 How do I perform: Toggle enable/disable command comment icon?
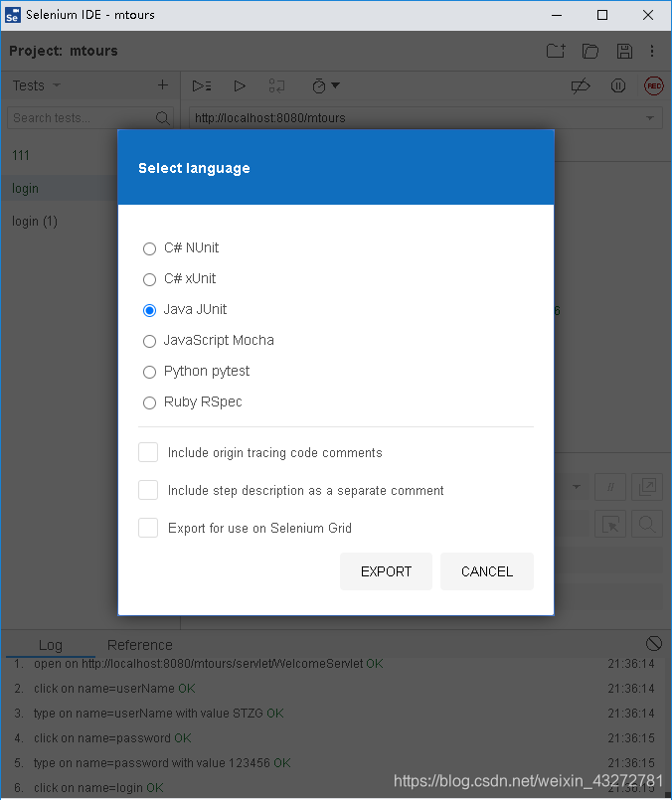610,487
